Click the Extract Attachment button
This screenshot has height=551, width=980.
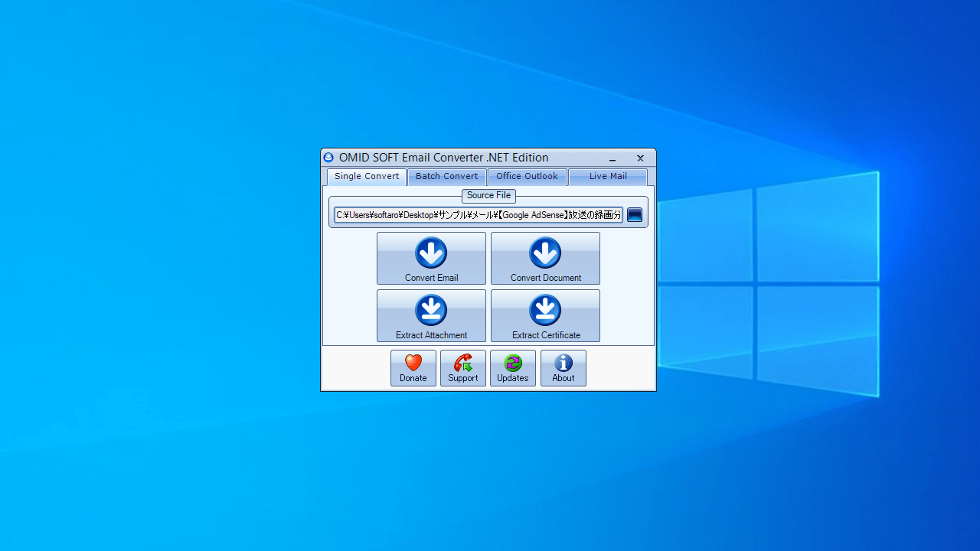tap(431, 316)
